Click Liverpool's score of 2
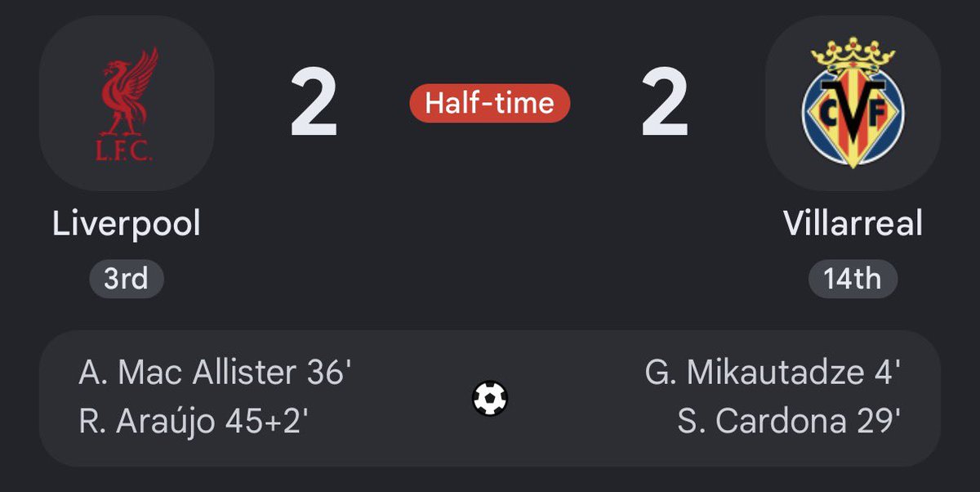This screenshot has width=980, height=492. tap(314, 104)
